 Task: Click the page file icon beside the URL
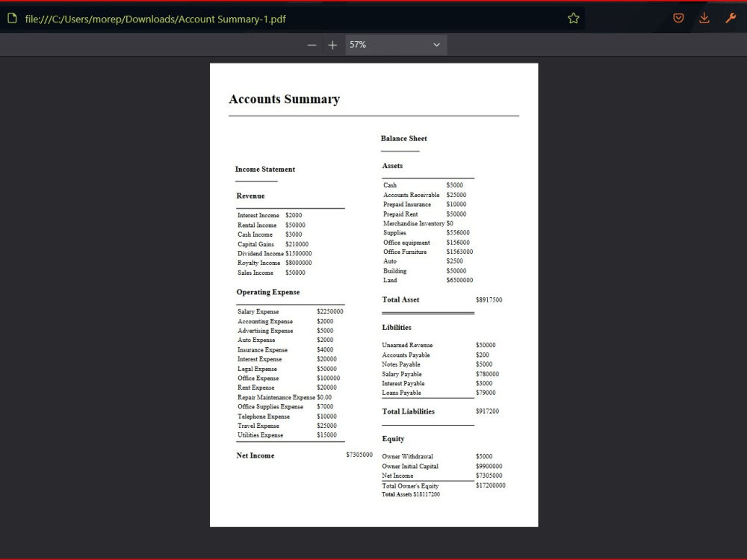click(x=13, y=19)
